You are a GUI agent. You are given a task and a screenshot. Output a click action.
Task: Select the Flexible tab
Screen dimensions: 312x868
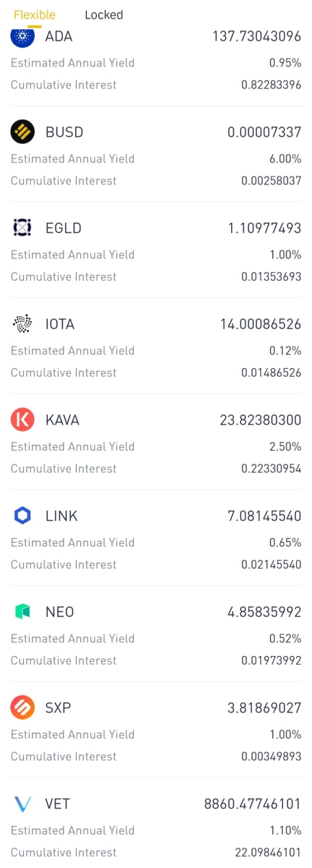pos(35,14)
